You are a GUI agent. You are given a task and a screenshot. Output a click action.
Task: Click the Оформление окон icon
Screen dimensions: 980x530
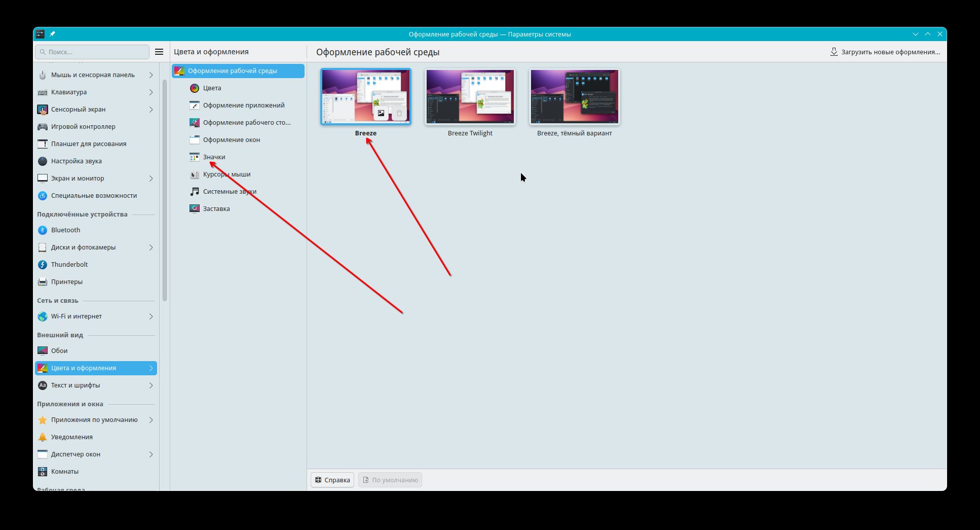195,140
